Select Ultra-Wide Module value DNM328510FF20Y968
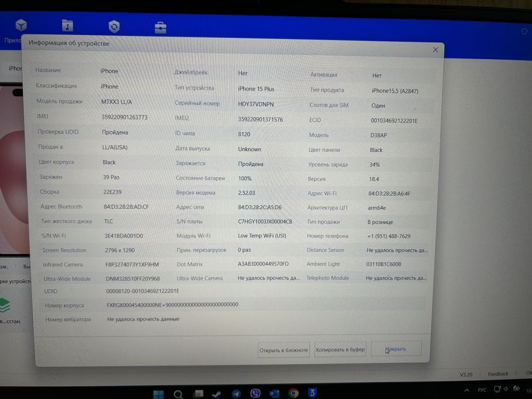This screenshot has height=399, width=532. pos(132,279)
